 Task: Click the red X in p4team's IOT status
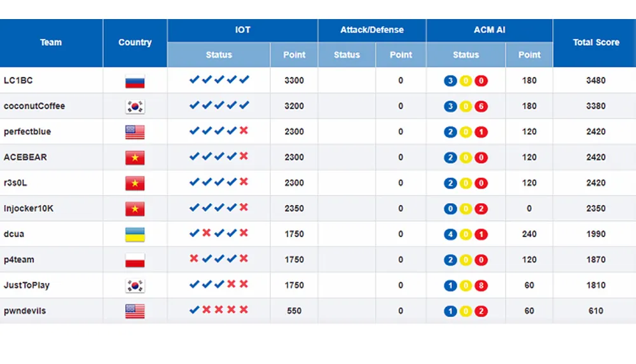tap(194, 259)
